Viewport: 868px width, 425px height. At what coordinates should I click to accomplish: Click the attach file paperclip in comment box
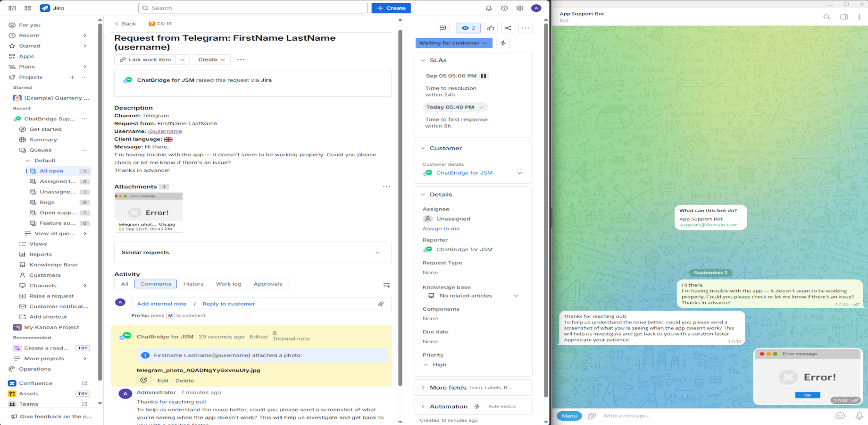click(381, 304)
